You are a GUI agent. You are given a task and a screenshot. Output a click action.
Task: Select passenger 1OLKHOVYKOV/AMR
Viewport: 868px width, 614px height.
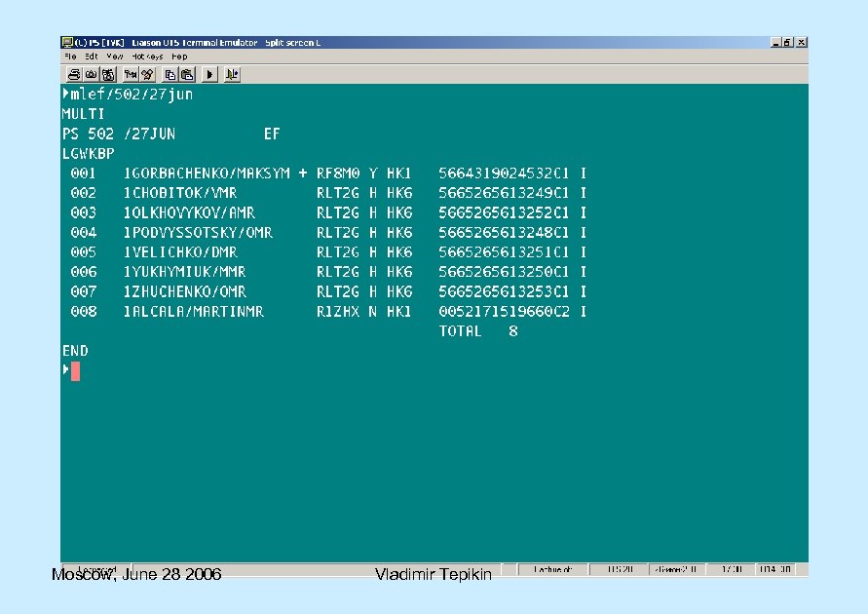189,213
